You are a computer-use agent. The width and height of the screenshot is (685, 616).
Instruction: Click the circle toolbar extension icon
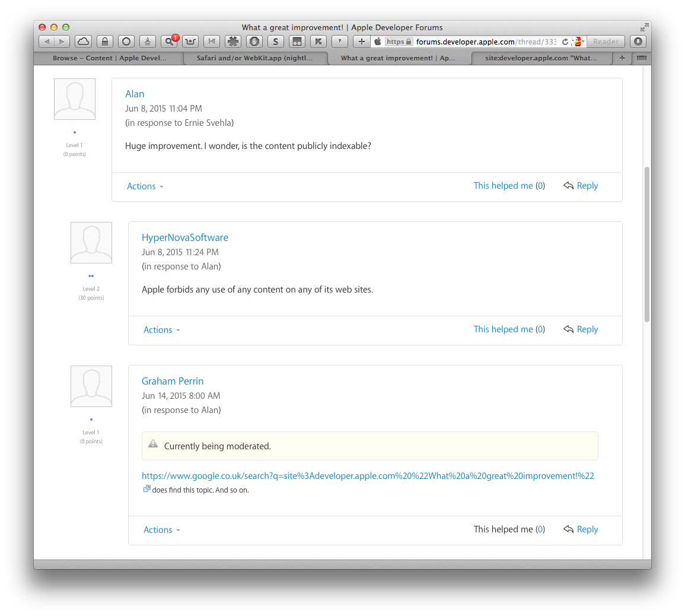coord(126,42)
